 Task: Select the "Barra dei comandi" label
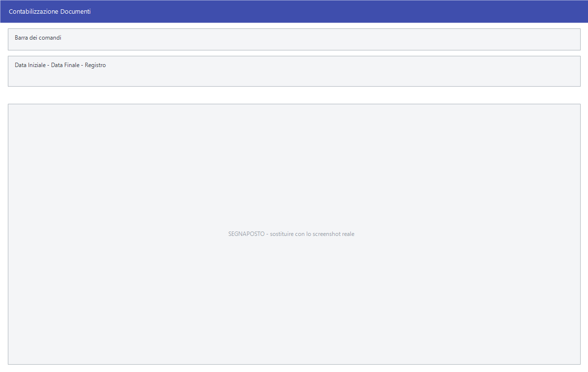(38, 38)
